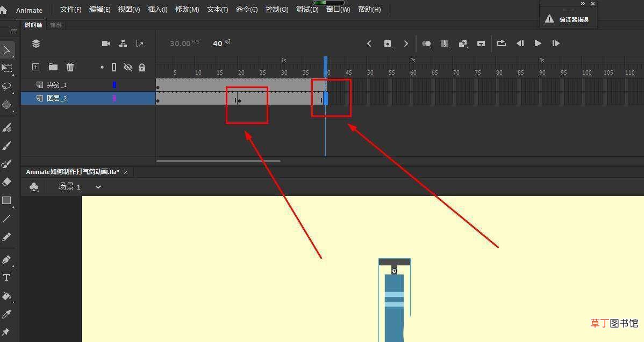The width and height of the screenshot is (644, 342).
Task: Select the Text tool
Action: [6, 278]
